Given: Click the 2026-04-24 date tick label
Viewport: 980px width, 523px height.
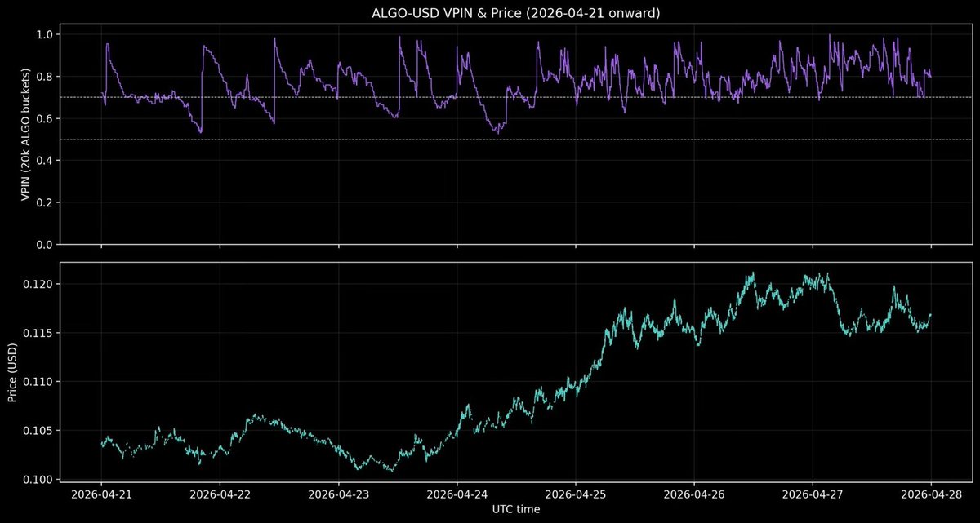Looking at the screenshot, I should [x=457, y=494].
